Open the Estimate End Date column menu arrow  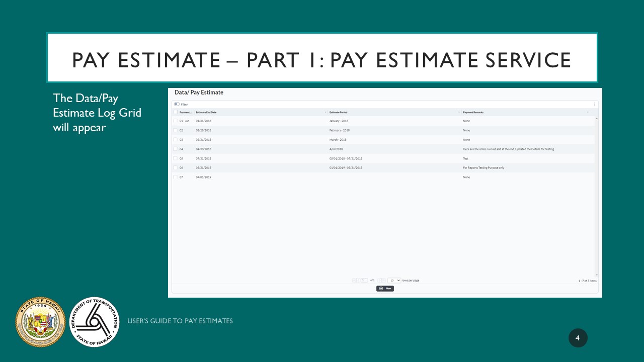click(325, 112)
